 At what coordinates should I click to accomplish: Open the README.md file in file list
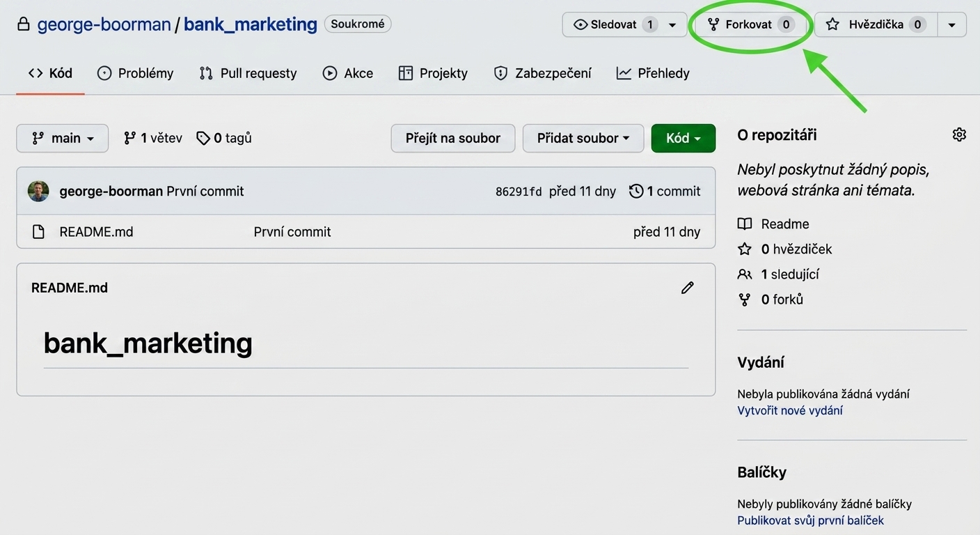click(x=96, y=232)
